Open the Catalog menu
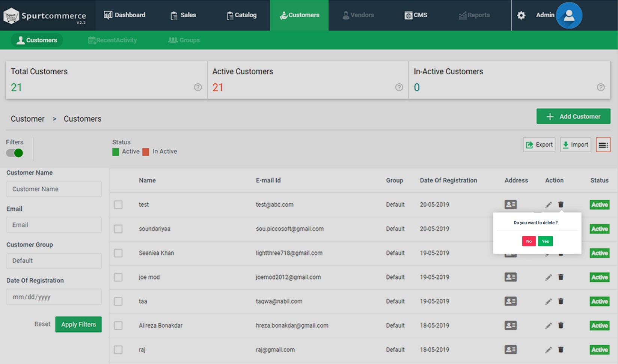Viewport: 618px width, 364px height. coord(241,15)
